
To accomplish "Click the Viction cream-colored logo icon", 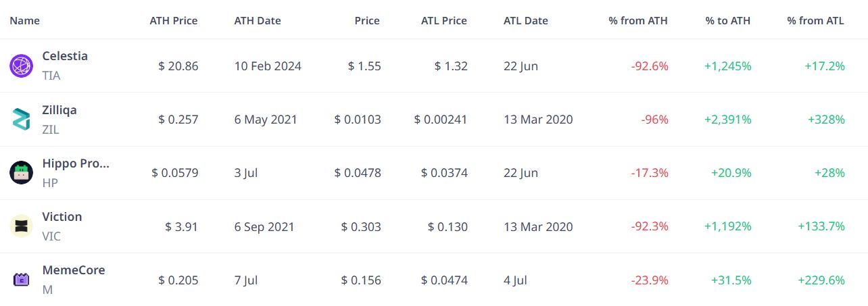I will click(21, 226).
